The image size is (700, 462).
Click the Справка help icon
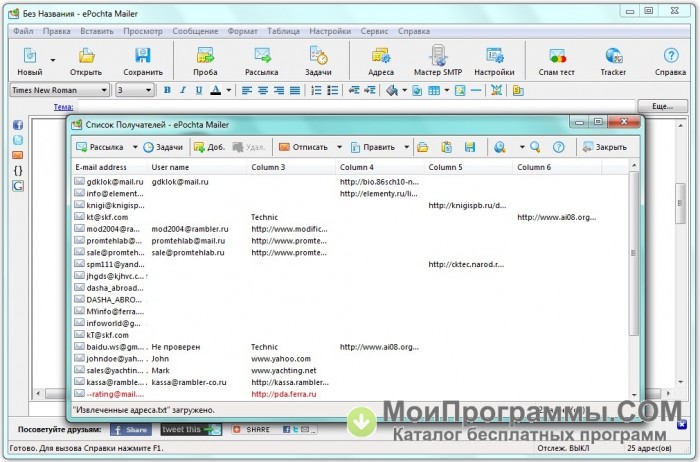671,56
